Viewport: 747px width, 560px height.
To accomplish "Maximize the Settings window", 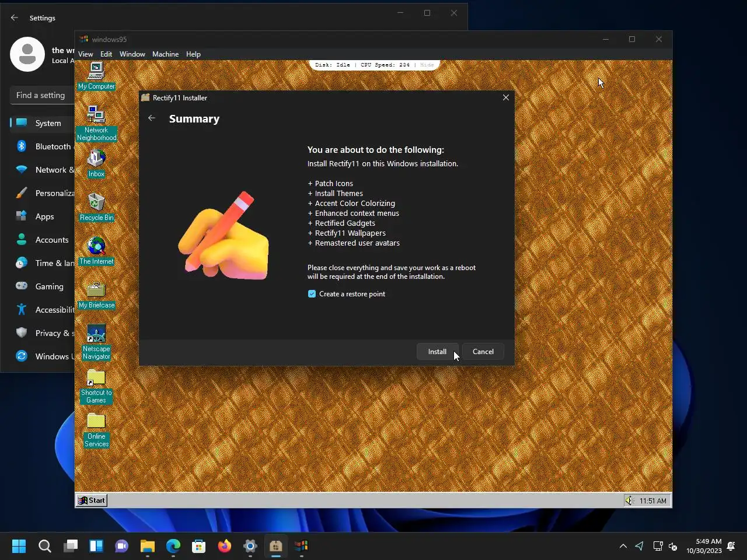I will (427, 13).
